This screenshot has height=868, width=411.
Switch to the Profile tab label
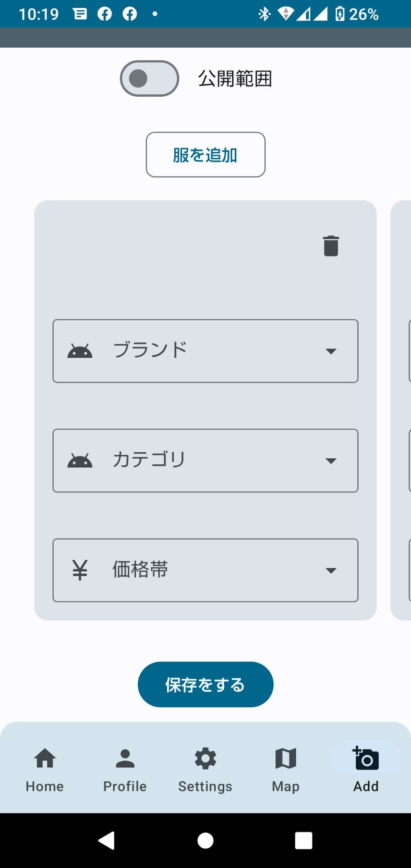coord(125,787)
